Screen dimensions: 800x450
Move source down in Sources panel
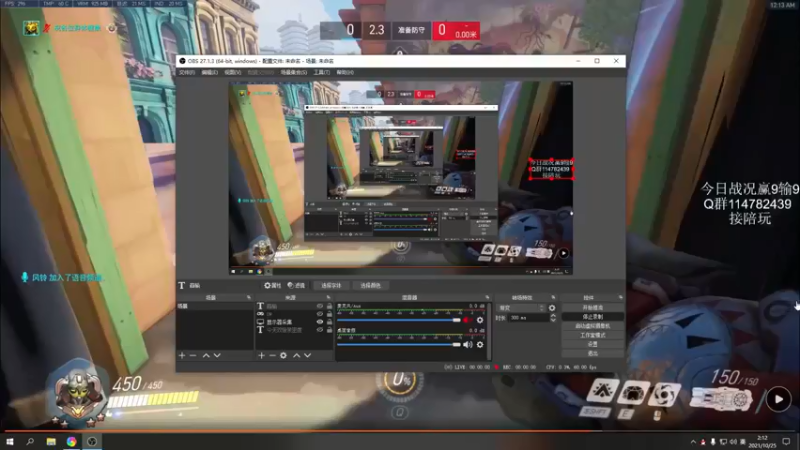307,355
